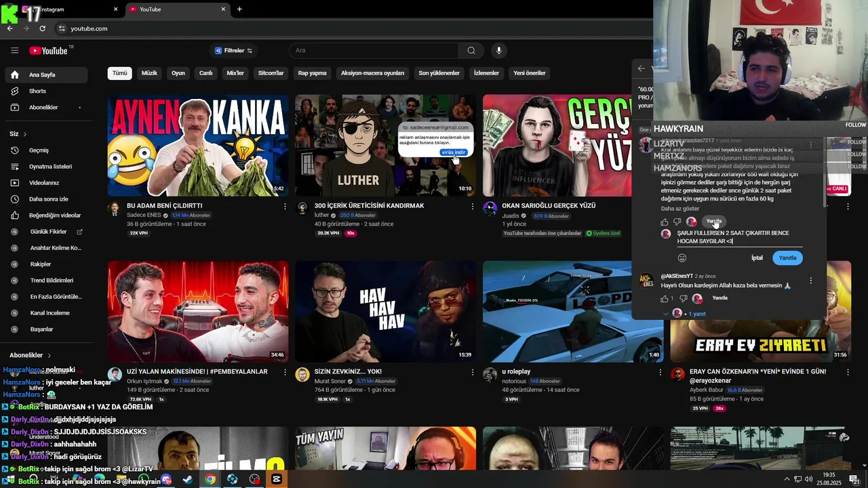Reload the page with browser refresh

[x=42, y=28]
